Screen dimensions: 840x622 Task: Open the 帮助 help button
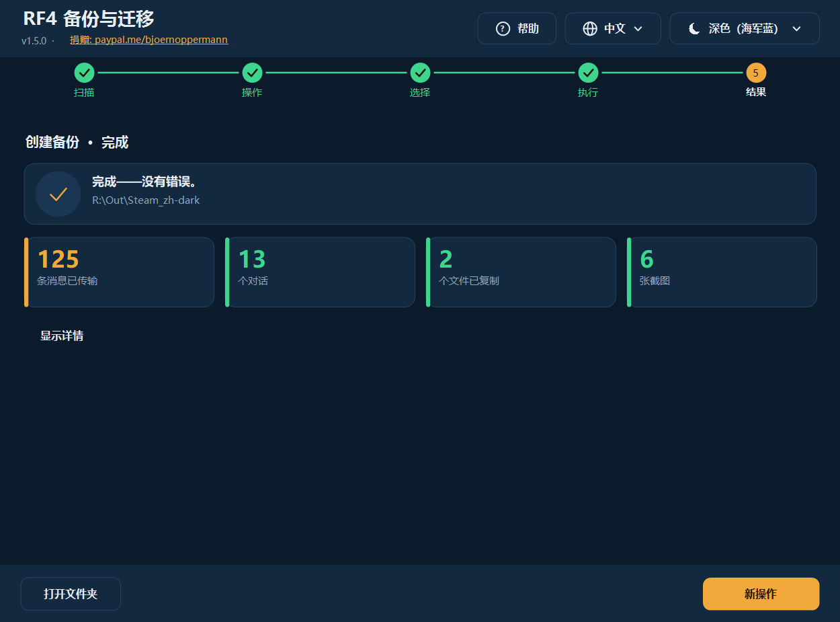click(x=517, y=28)
